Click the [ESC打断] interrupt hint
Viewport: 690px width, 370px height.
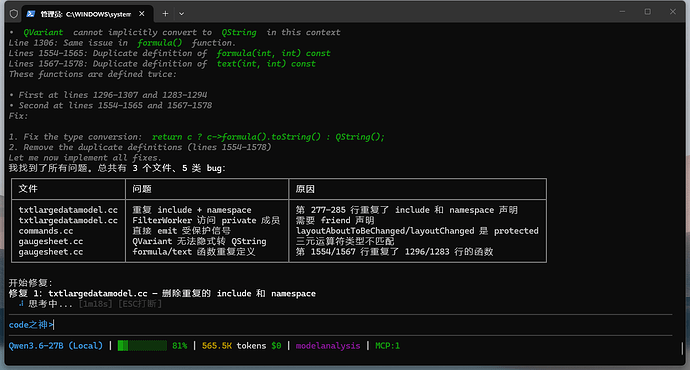(140, 304)
